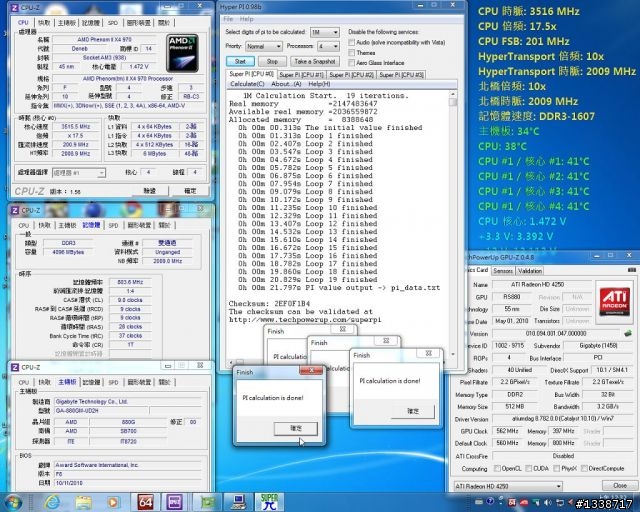Click the BIOS save chip icon in GPU-Z

pos(628,333)
